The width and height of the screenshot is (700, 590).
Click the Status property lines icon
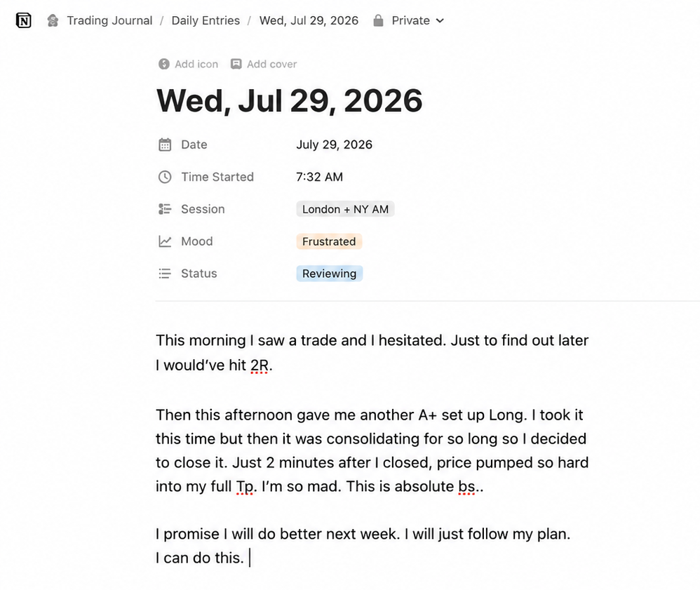(165, 274)
